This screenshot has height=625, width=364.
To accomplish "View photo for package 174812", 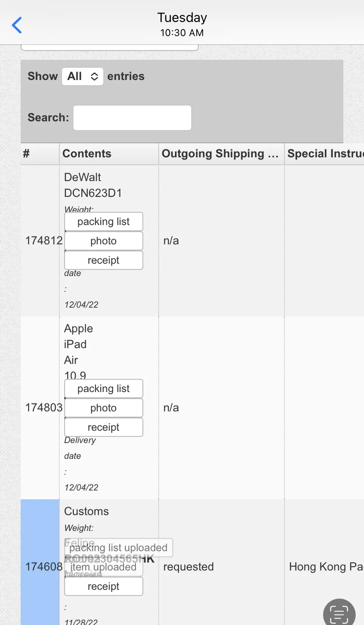I will pos(104,241).
